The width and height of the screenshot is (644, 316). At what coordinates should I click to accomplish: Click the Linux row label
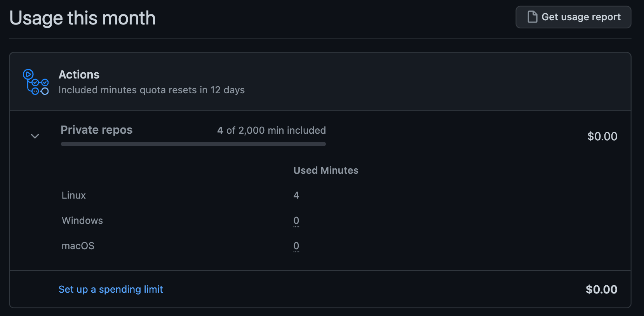pos(74,195)
